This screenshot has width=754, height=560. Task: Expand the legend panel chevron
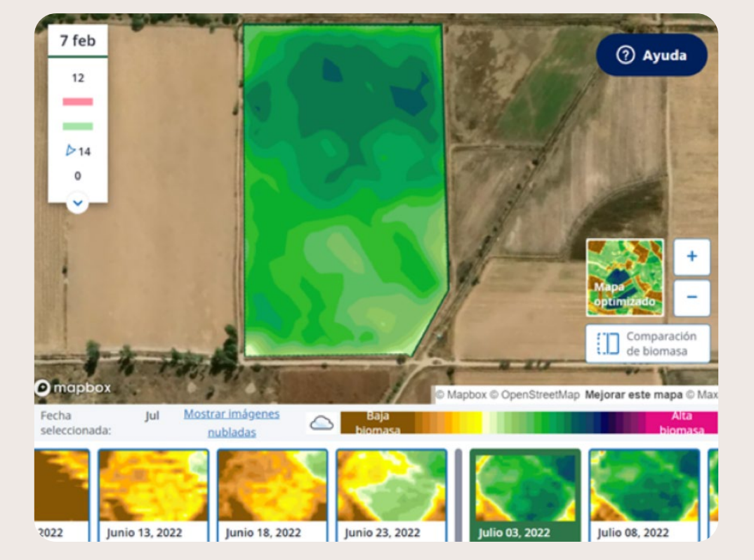click(x=78, y=203)
